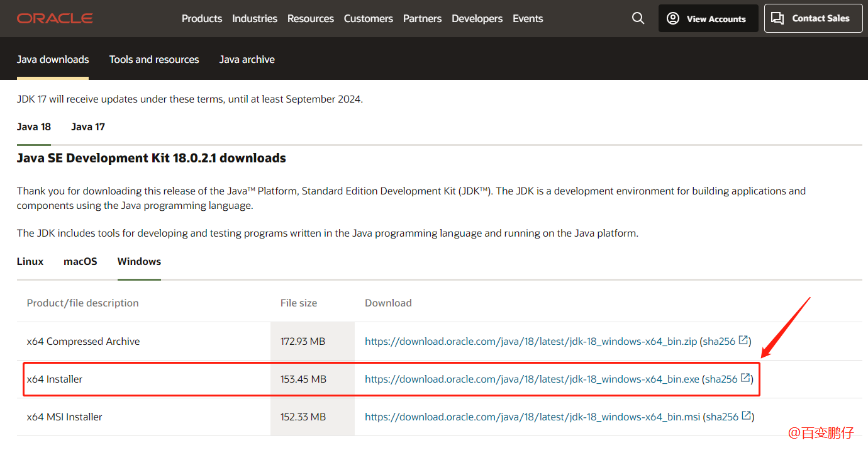Open the Events menu

(x=528, y=19)
